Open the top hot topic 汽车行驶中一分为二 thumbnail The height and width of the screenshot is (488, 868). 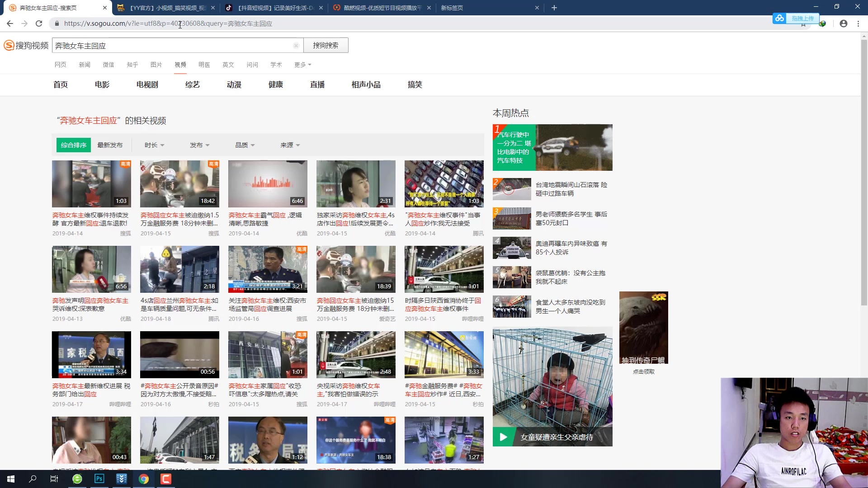[x=552, y=147]
